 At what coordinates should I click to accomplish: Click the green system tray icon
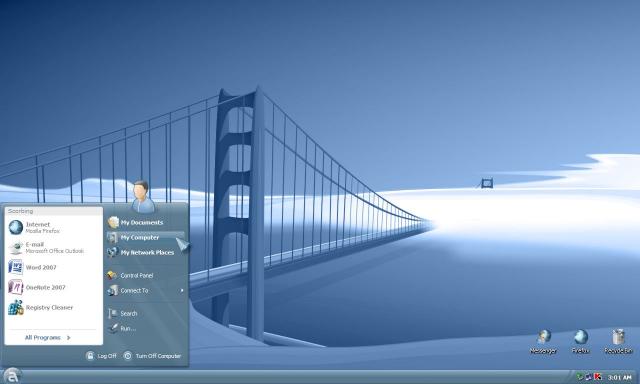coord(580,377)
